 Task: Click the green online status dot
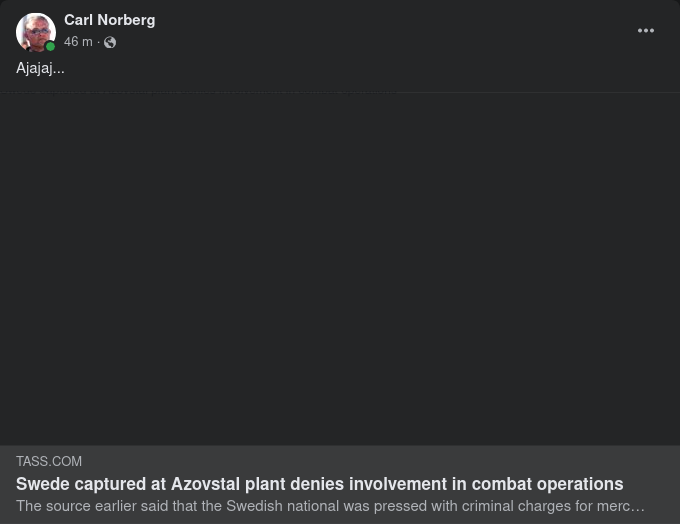[x=50, y=46]
